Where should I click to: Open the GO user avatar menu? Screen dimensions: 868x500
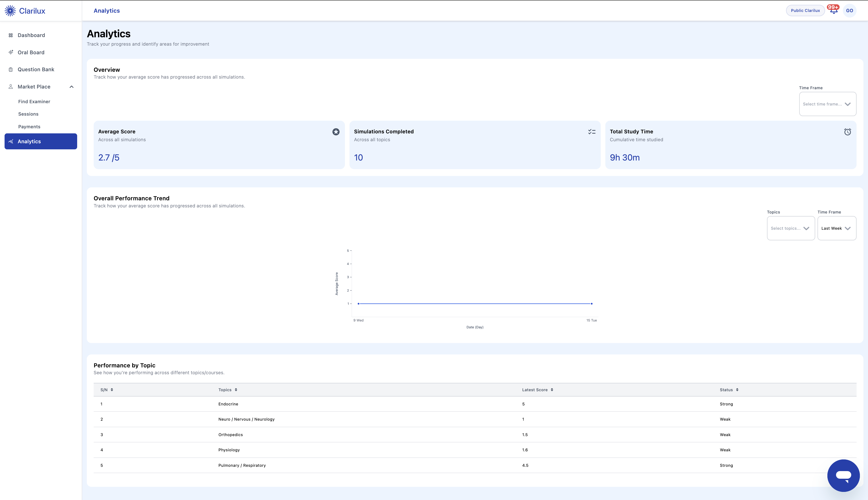point(849,11)
